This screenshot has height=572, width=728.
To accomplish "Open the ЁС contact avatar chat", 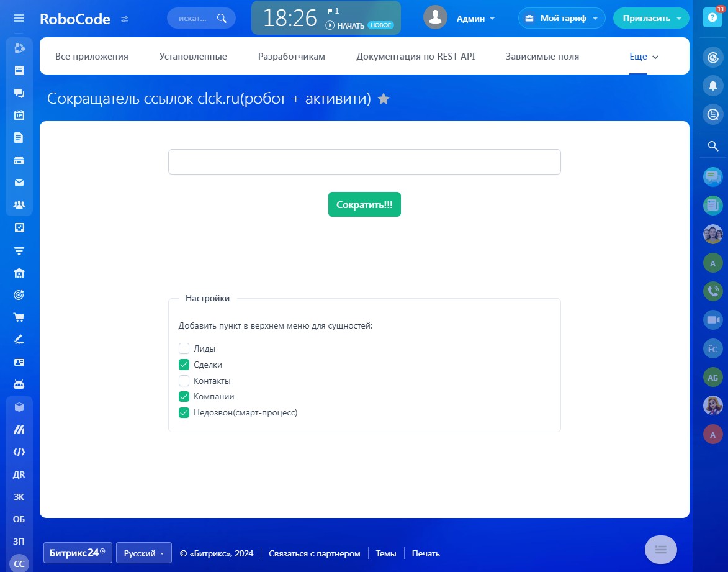I will pyautogui.click(x=712, y=349).
